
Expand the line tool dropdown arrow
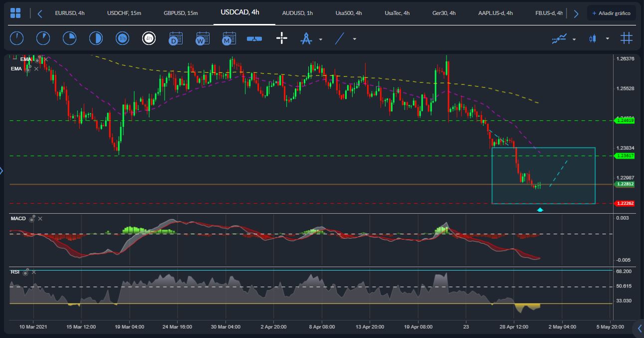pyautogui.click(x=354, y=39)
